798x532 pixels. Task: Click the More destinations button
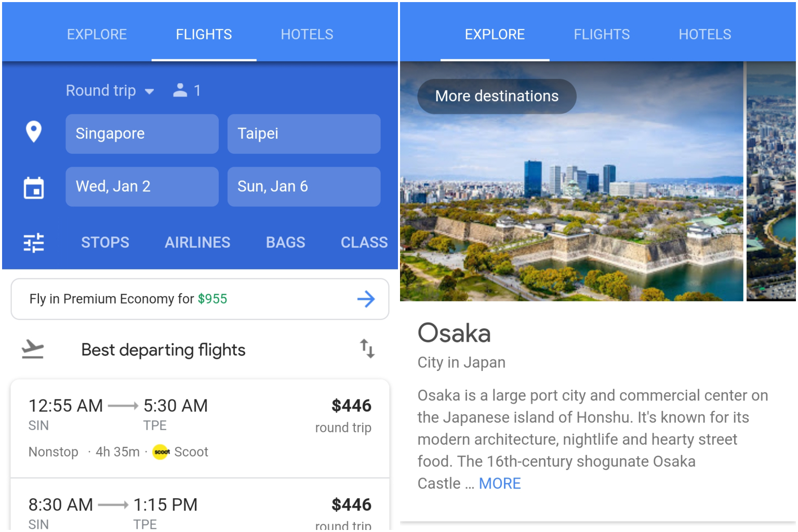[497, 96]
